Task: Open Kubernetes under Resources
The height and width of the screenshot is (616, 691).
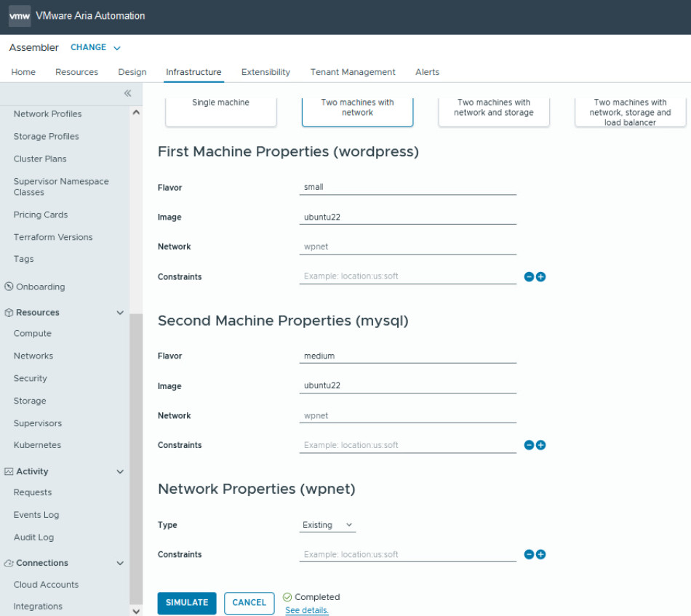Action: tap(37, 445)
